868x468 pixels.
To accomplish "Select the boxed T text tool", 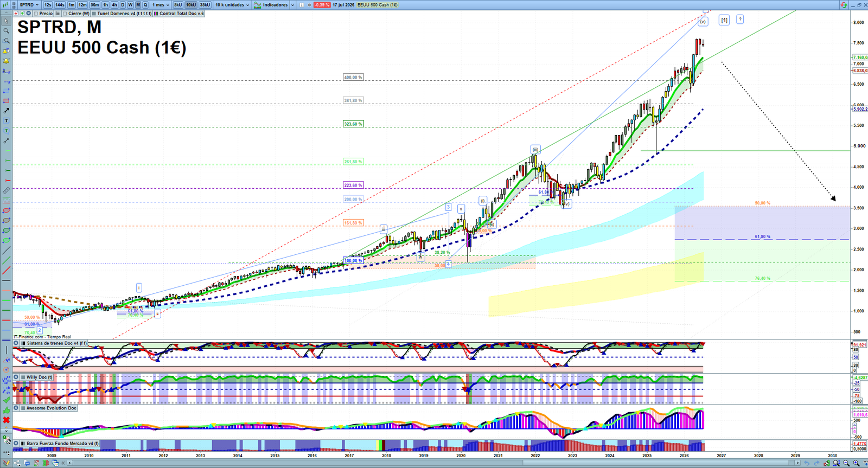I will tap(6, 120).
